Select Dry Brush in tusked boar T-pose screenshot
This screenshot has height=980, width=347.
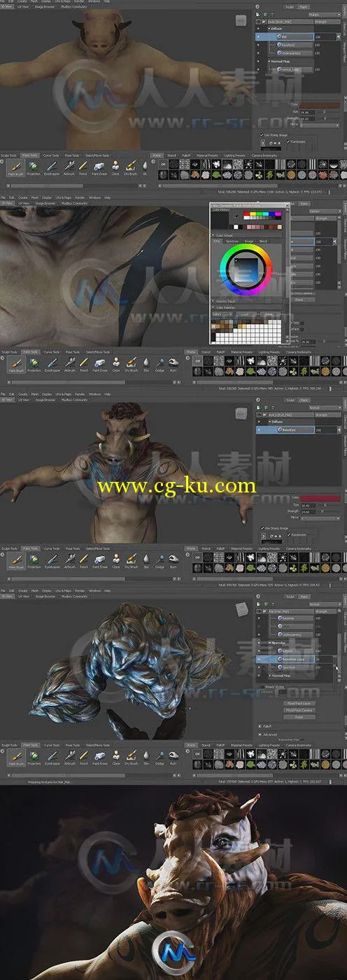click(x=131, y=560)
